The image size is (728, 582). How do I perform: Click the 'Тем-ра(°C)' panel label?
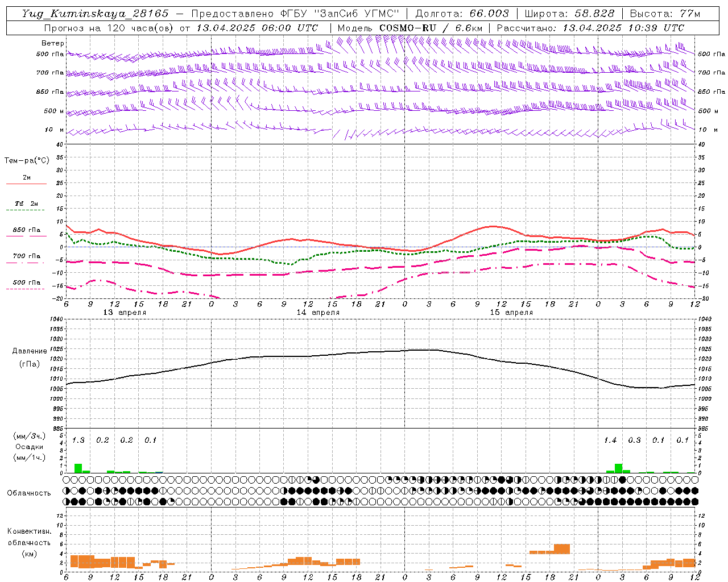coord(27,161)
